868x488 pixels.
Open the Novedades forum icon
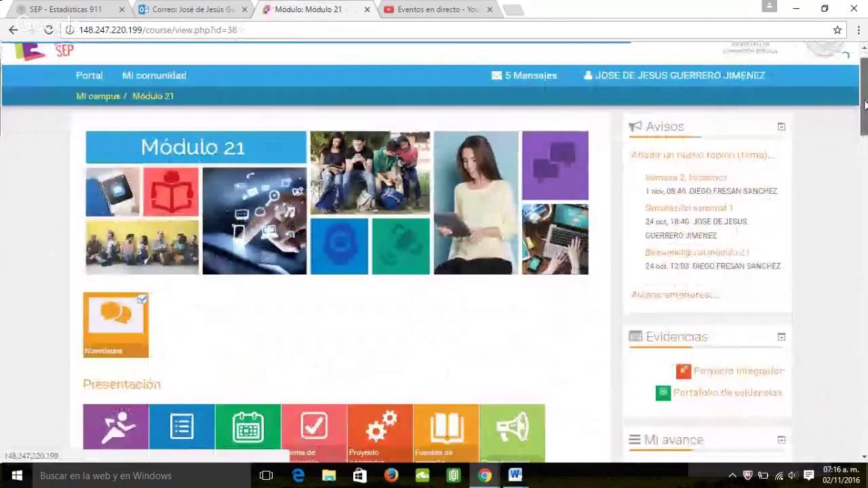[116, 325]
